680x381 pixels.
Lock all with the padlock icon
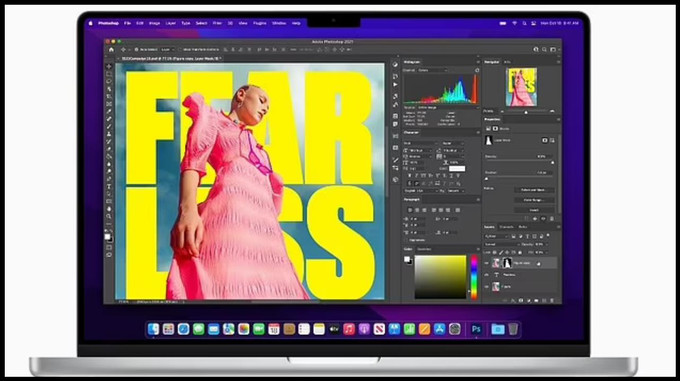(x=520, y=252)
